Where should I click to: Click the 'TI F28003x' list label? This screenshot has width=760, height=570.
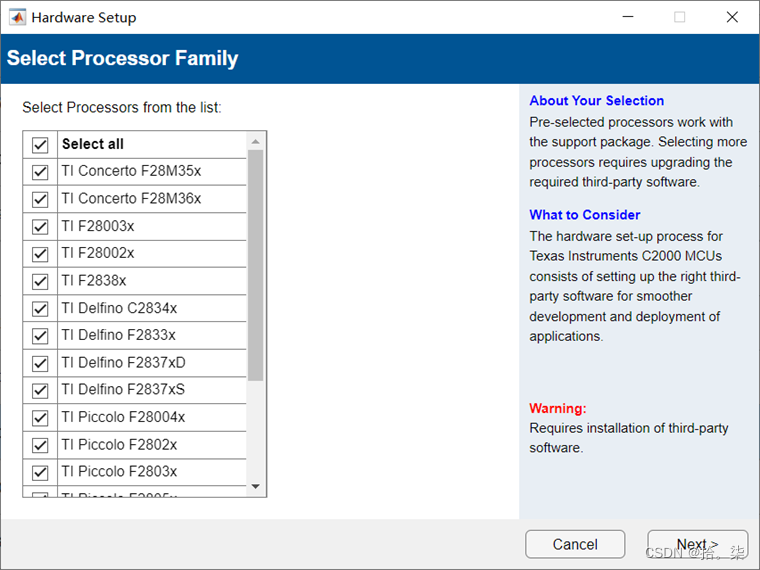[98, 226]
